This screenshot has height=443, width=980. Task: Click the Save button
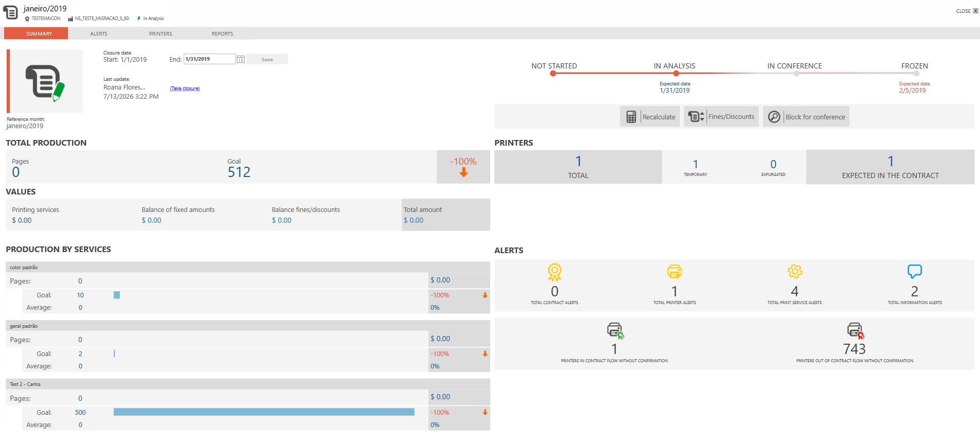coord(267,59)
